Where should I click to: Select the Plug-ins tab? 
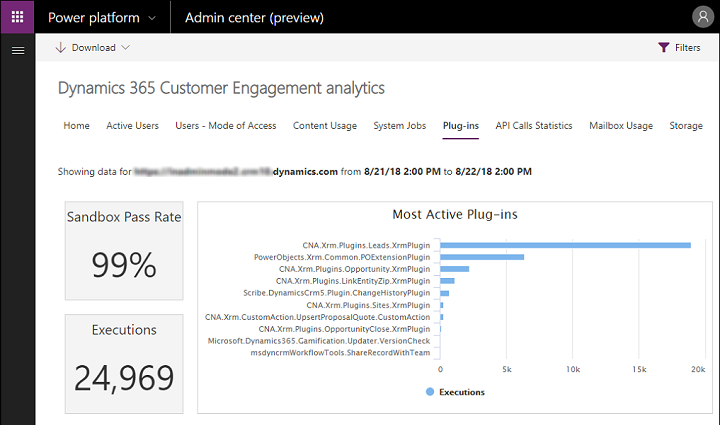pyautogui.click(x=461, y=126)
